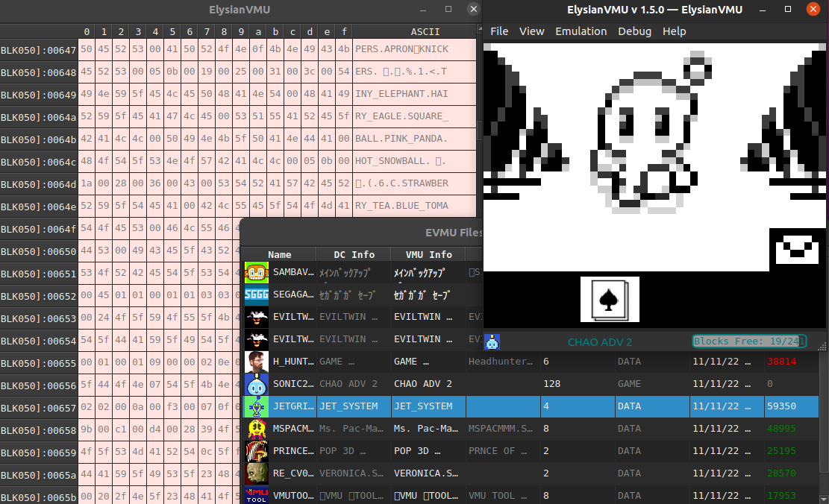Click the Name column header
The height and width of the screenshot is (504, 829).
pos(279,254)
